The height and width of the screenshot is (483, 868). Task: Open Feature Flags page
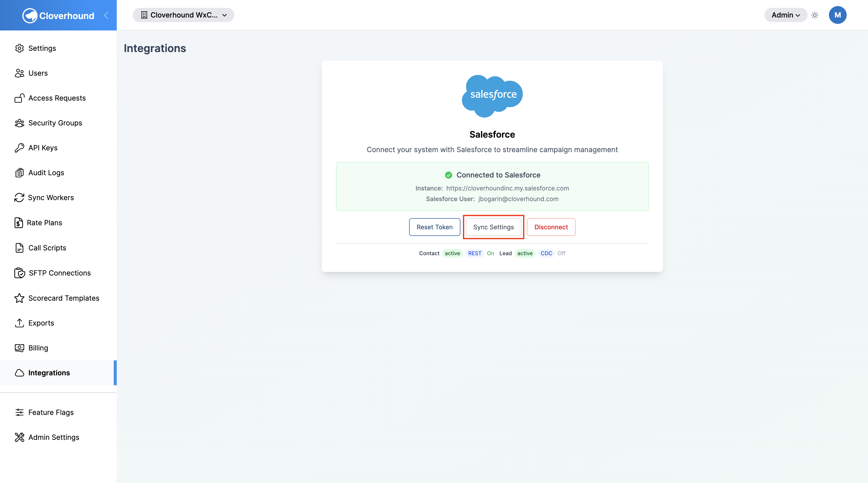coord(58,412)
